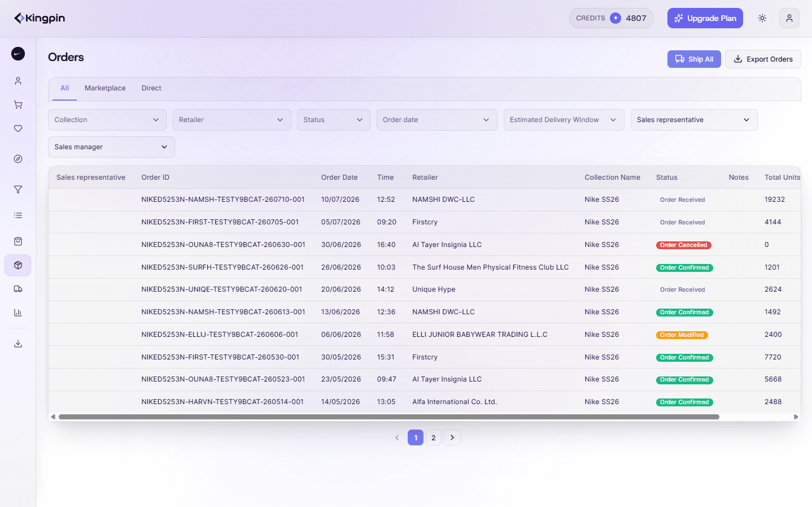Open the Retailer filter dropdown
This screenshot has height=507, width=812.
tap(232, 120)
